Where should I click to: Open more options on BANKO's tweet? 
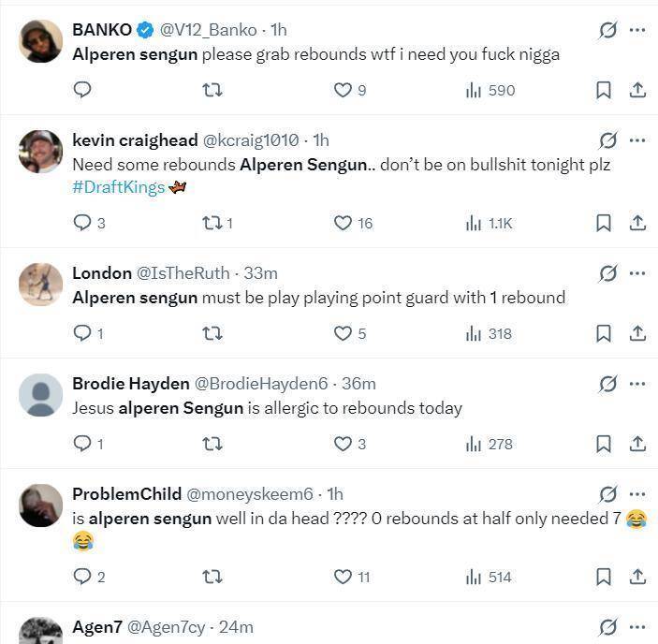point(637,30)
